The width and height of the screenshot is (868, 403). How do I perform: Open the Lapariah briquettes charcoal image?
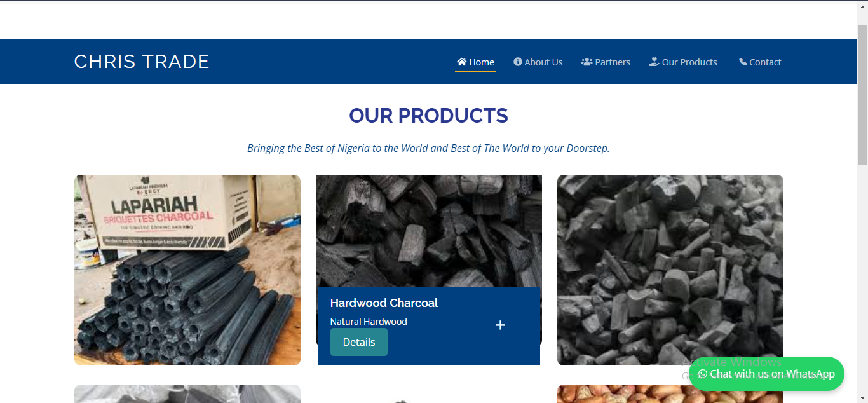[x=187, y=270]
